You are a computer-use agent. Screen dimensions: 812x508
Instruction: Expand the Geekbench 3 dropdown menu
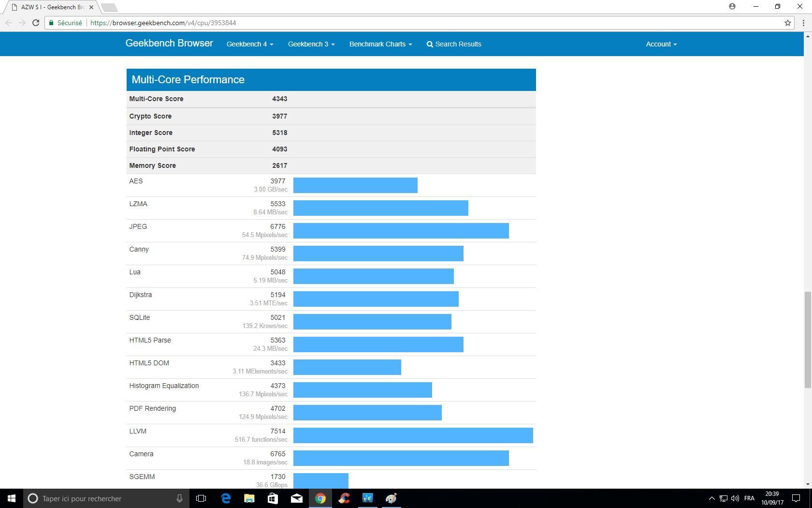(311, 44)
